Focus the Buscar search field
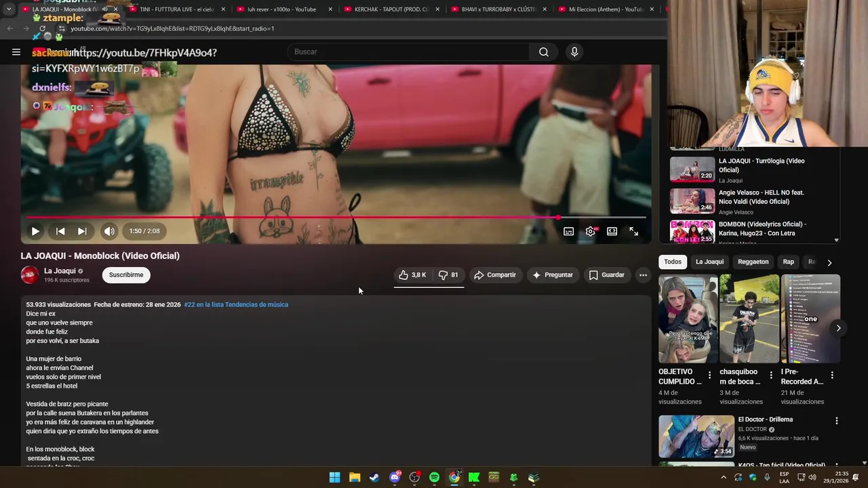Image resolution: width=868 pixels, height=488 pixels. [x=409, y=52]
